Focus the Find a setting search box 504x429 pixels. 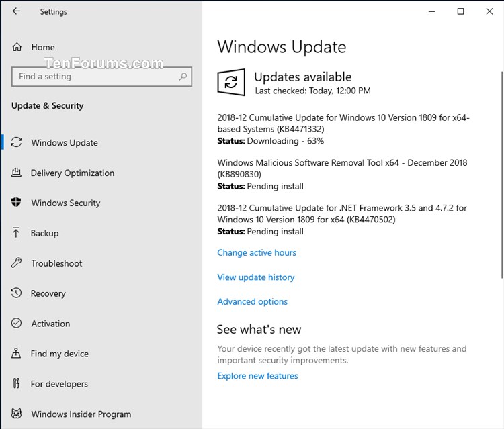coord(101,77)
